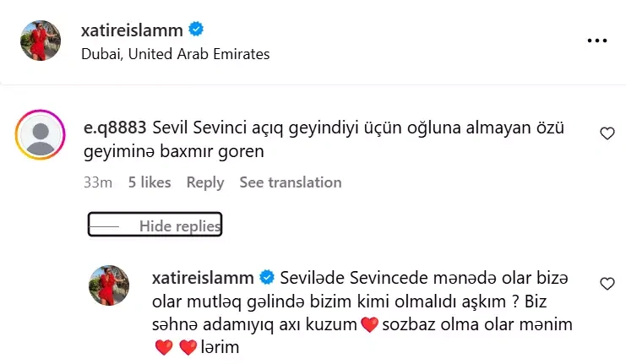Click the 33m comment timestamp
This screenshot has height=364, width=626.
point(98,182)
